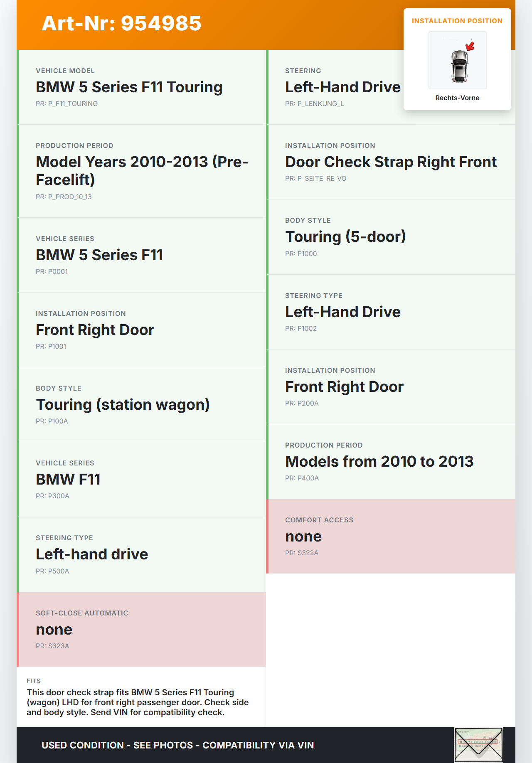
Task: Select Models from 2010 to 2013 entry
Action: [379, 462]
